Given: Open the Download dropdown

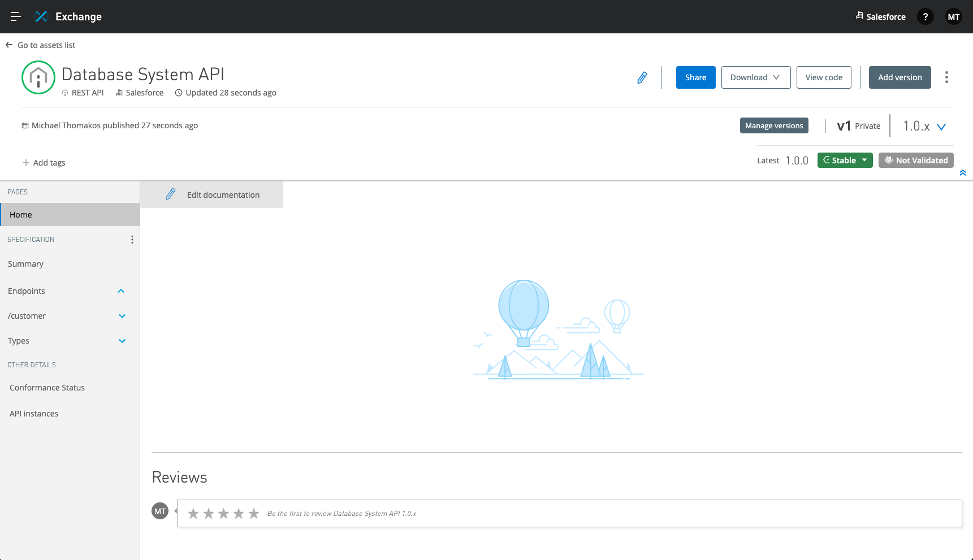Looking at the screenshot, I should coord(755,77).
